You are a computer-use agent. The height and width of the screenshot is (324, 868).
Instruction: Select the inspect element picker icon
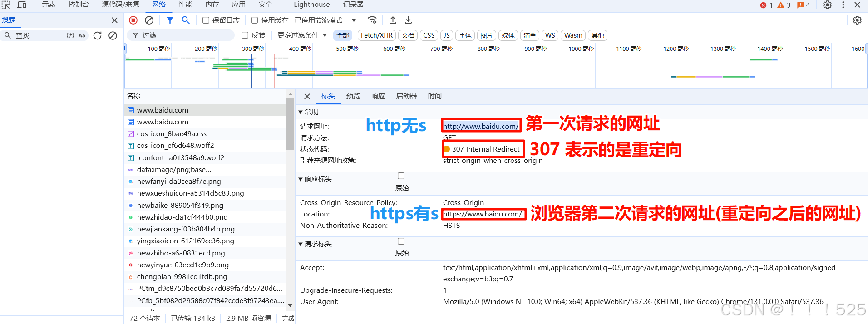pyautogui.click(x=6, y=5)
